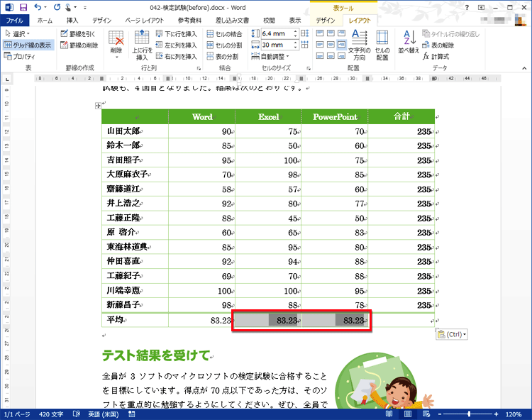
Task: Insert a row above with 上に行を挿入
Action: pos(142,45)
